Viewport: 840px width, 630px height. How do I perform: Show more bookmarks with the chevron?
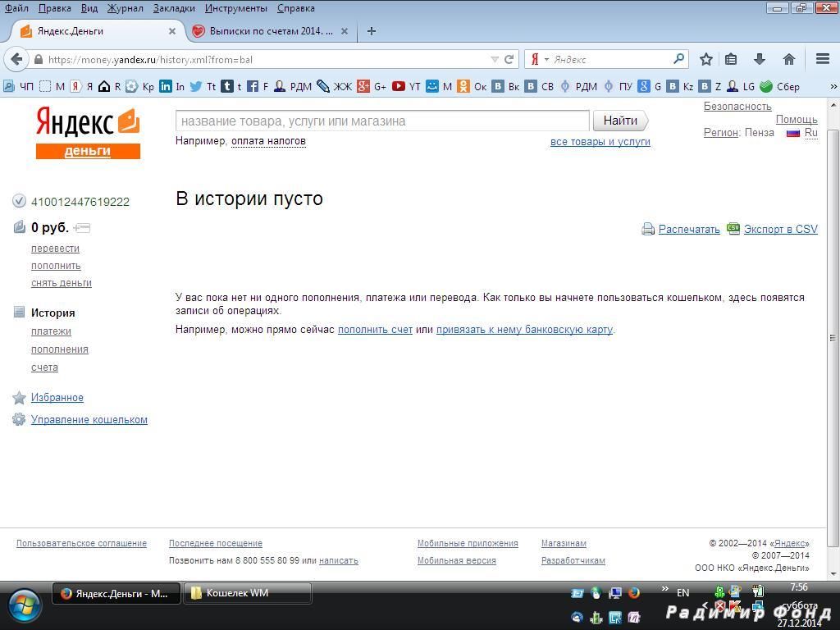[833, 86]
